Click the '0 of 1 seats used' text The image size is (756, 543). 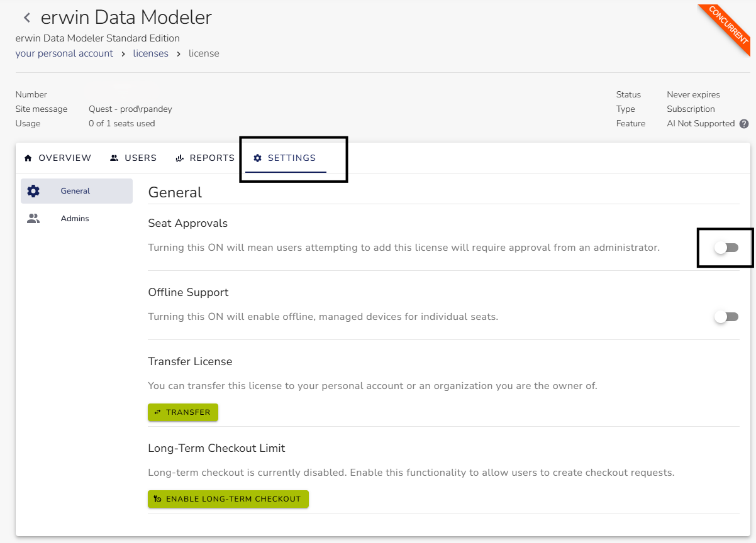(122, 124)
